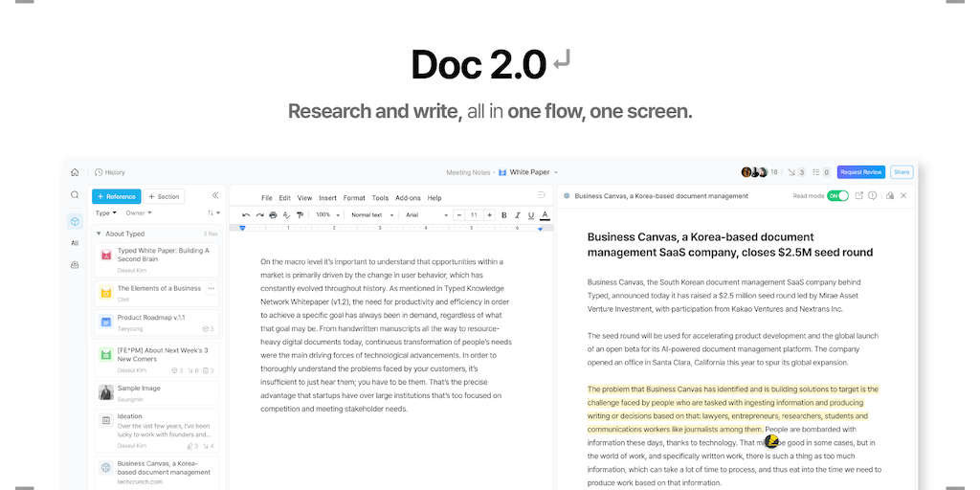980x490 pixels.
Task: Open the inbox icon below All
Action: (75, 265)
